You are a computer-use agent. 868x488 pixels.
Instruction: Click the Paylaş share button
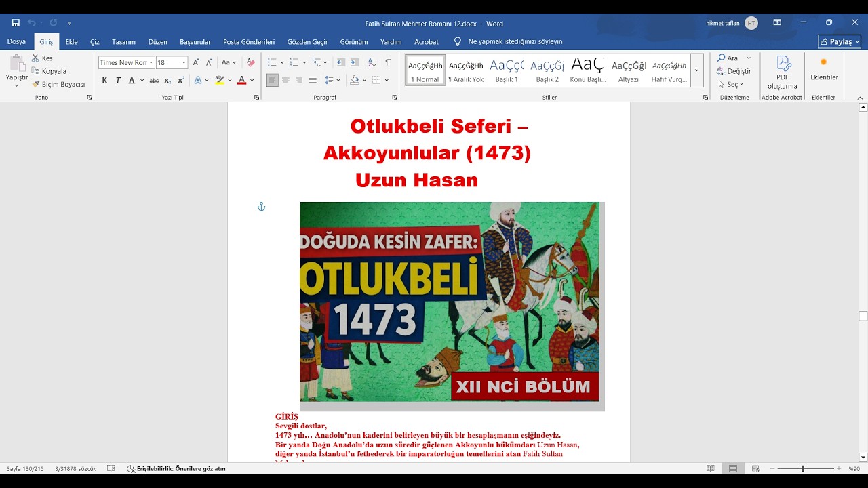click(840, 41)
